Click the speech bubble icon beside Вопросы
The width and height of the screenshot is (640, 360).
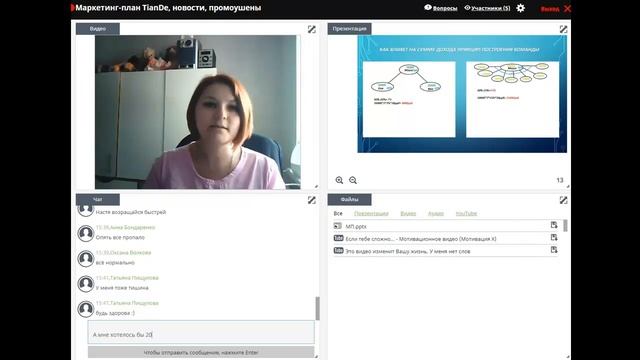428,7
